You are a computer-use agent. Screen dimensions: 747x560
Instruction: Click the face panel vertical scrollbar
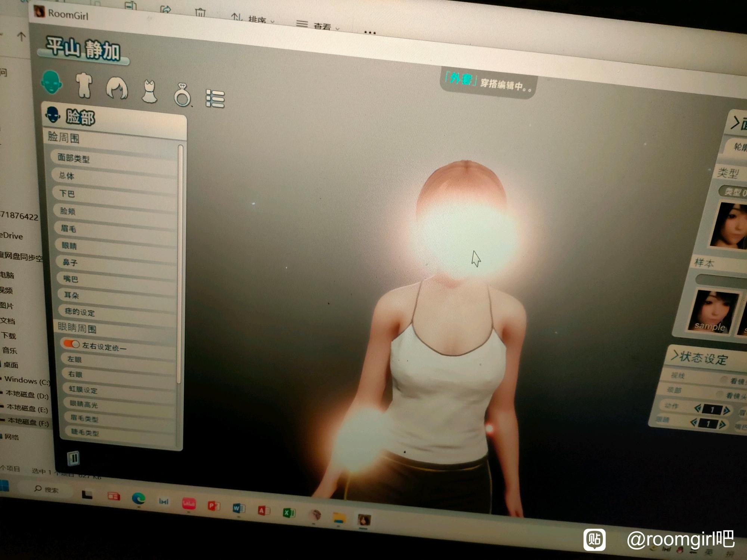pyautogui.click(x=180, y=264)
